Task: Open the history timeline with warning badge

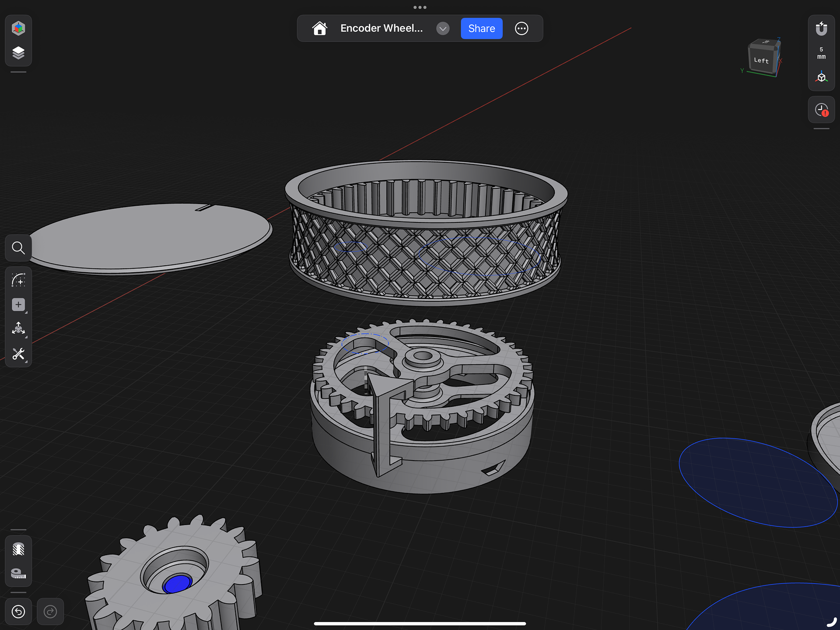Action: point(822,110)
